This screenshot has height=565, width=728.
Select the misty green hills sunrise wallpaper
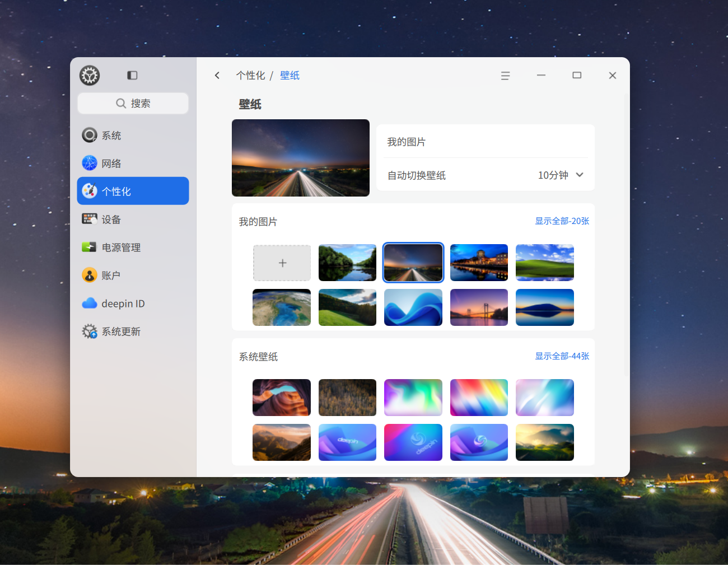[x=545, y=442]
